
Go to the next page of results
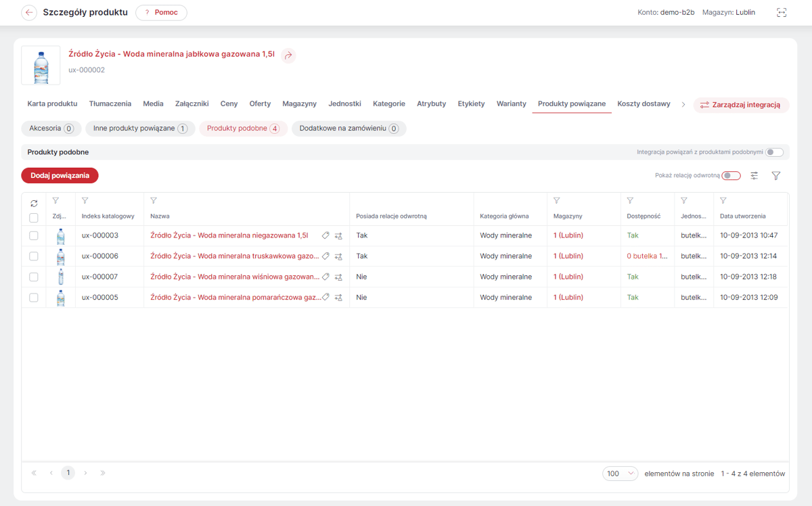point(85,473)
